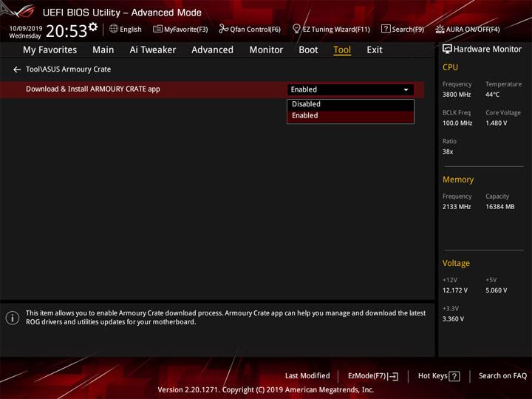Viewport: 532px width, 399px height.
Task: Click the Search question mark icon
Action: pos(386,29)
